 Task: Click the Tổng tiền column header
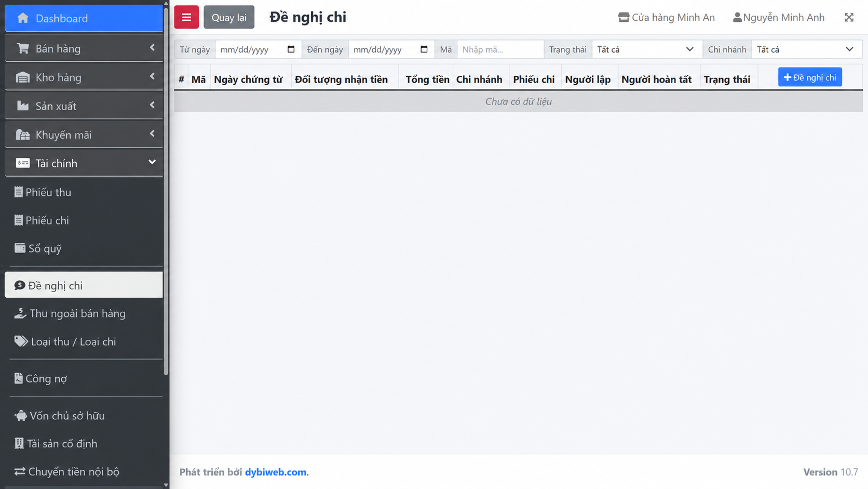tap(427, 80)
